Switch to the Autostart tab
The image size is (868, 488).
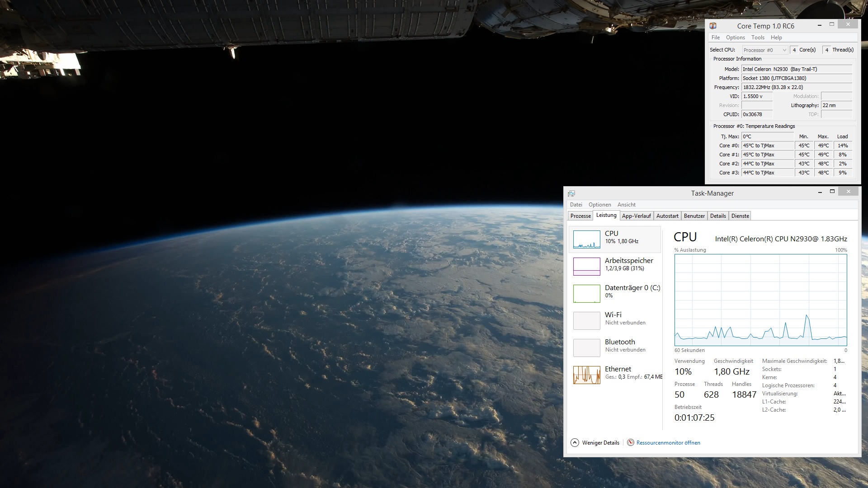tap(667, 216)
